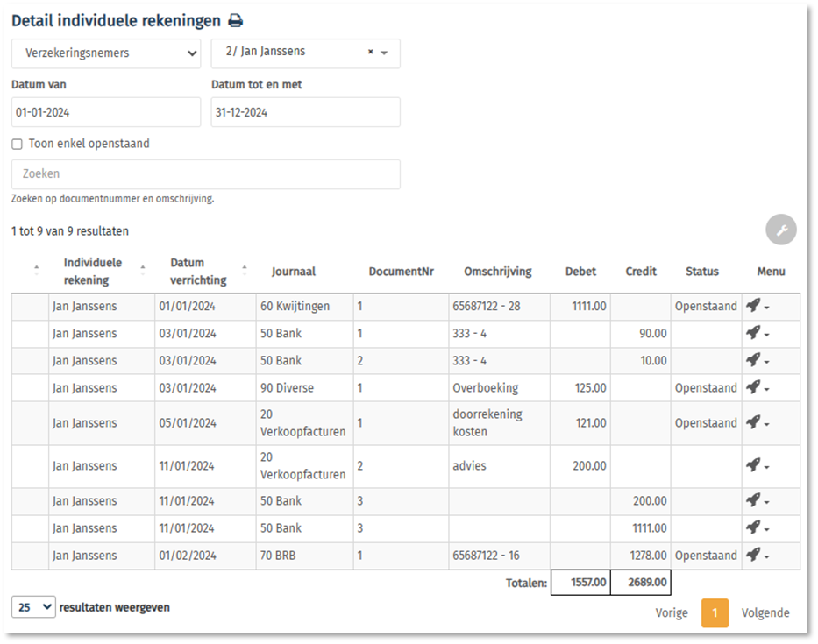
Task: Open the Verzekeringsnemers dropdown
Action: (106, 53)
